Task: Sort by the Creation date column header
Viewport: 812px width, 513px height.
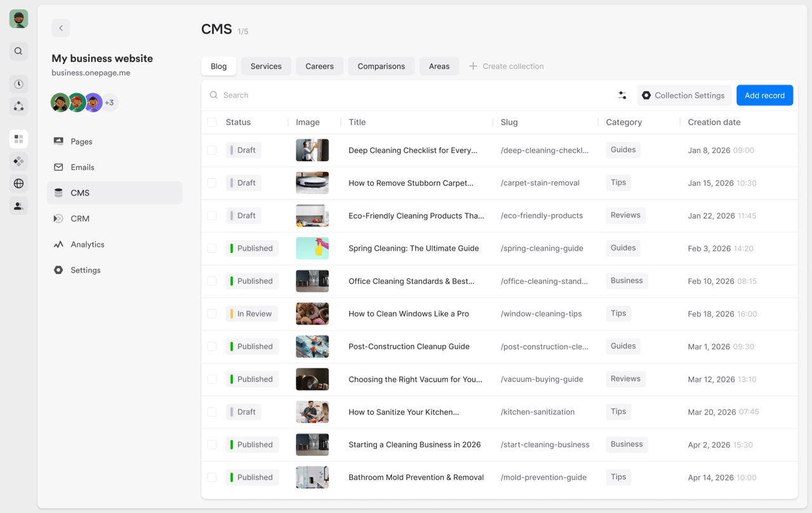Action: click(x=714, y=122)
